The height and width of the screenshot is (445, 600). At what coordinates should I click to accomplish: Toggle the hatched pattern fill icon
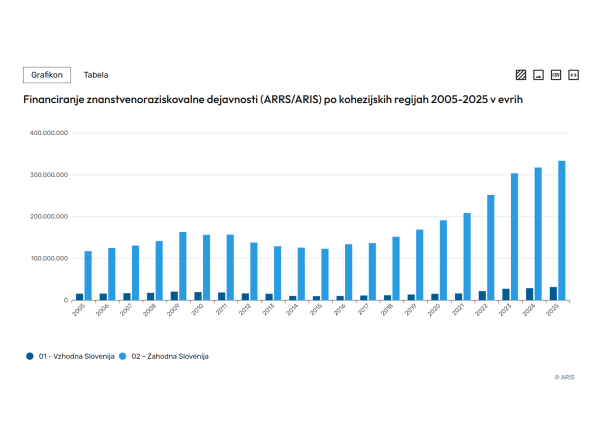tap(521, 75)
